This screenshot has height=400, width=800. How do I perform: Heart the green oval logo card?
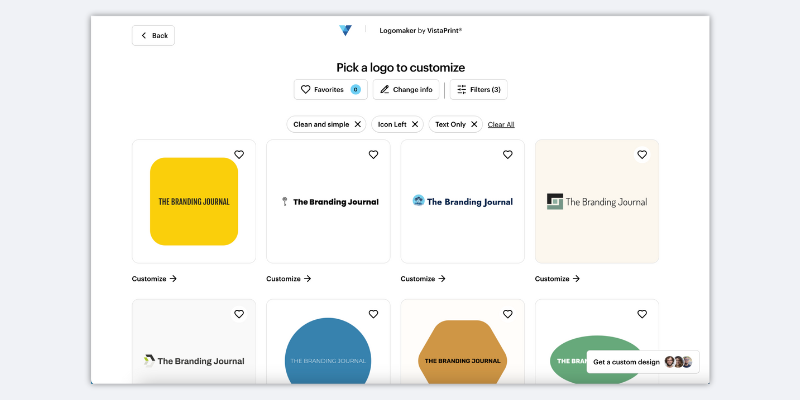[x=642, y=314]
